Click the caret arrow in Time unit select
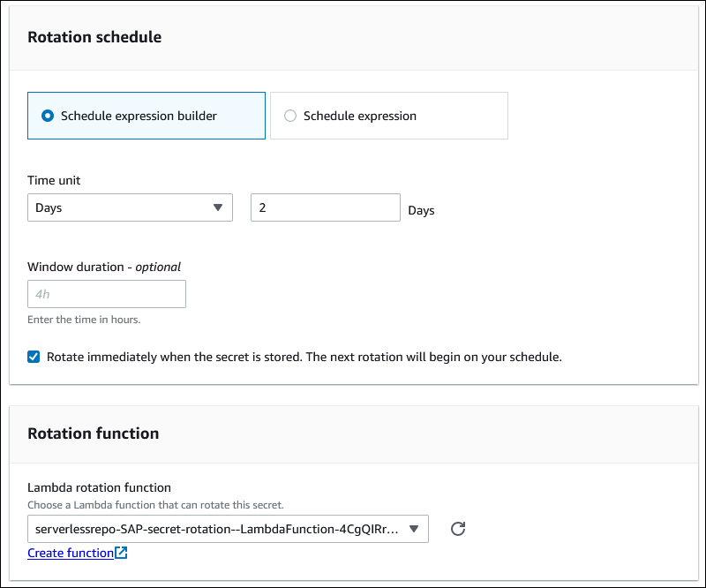This screenshot has width=706, height=588. 218,208
